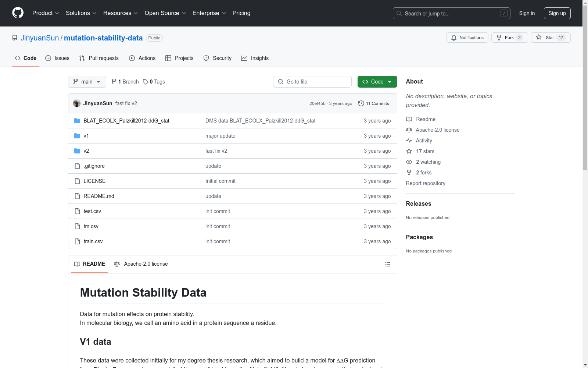Click the tm.csv file icon

click(77, 226)
